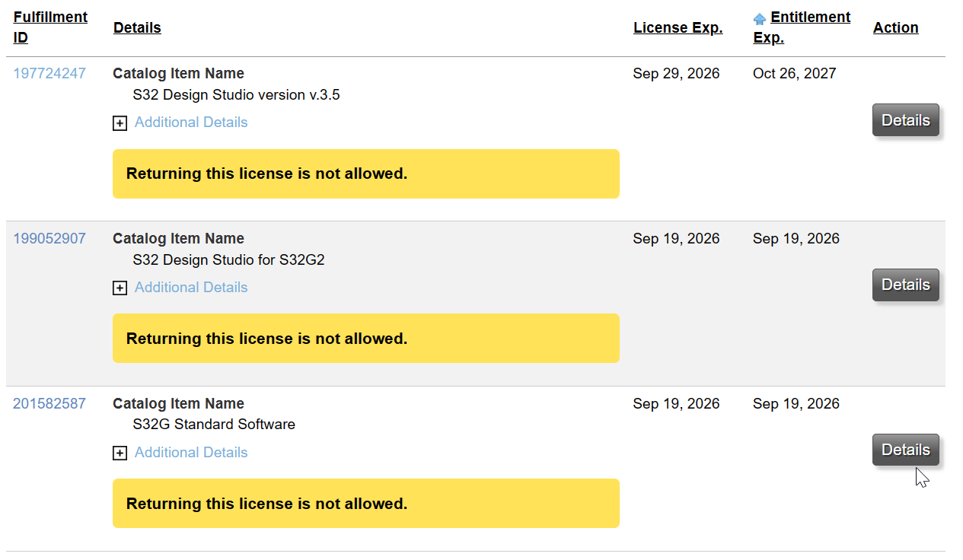Open fulfillment ID 197724247 link

click(49, 73)
